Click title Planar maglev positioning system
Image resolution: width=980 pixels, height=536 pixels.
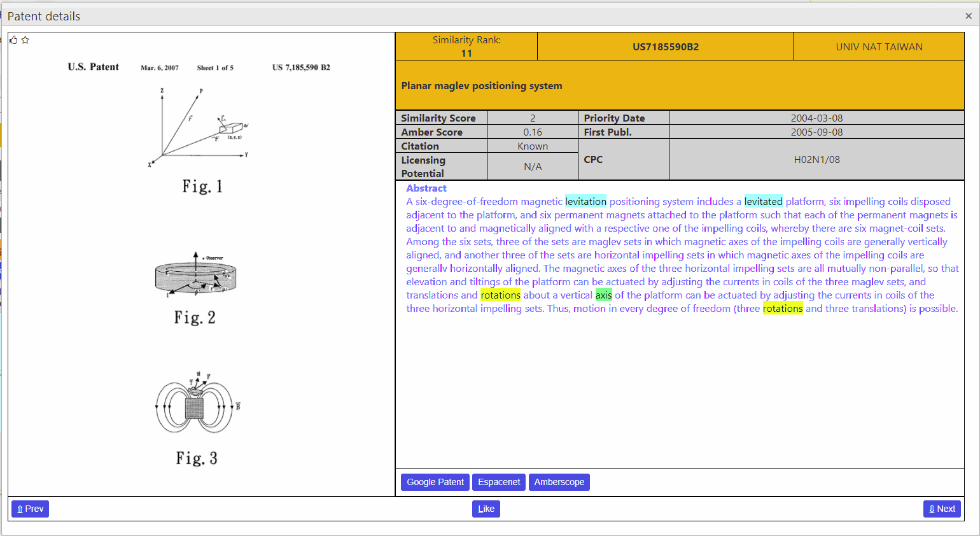coord(482,85)
